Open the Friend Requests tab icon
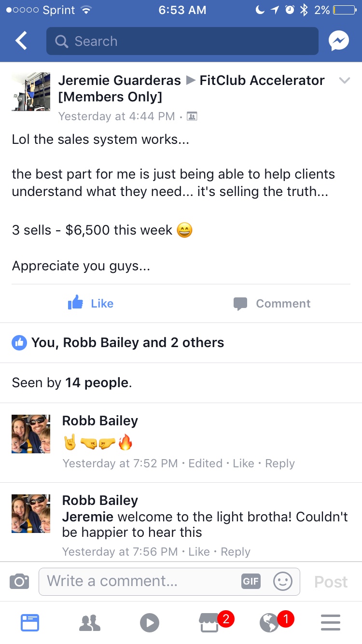362x644 pixels. pos(90,623)
